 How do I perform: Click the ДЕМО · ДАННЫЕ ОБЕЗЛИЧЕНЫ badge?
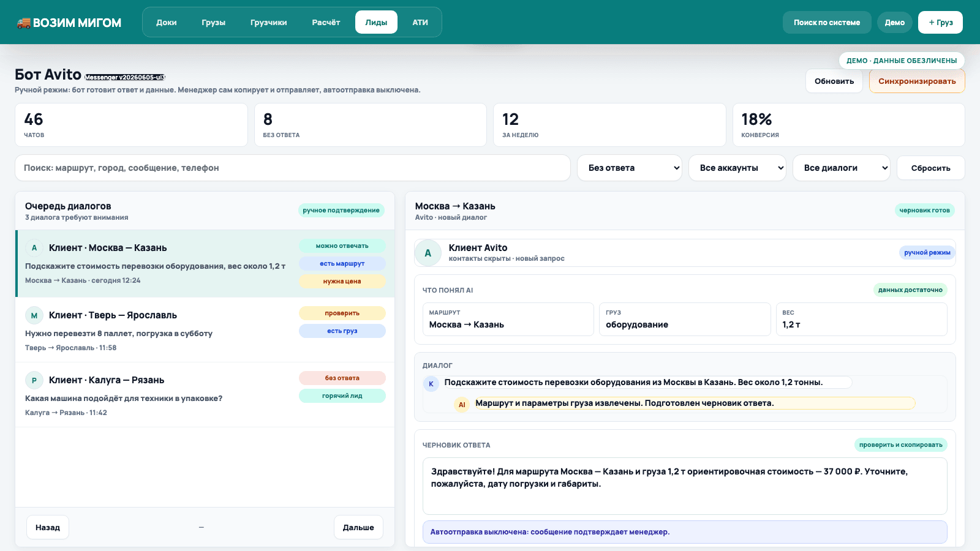pos(902,61)
